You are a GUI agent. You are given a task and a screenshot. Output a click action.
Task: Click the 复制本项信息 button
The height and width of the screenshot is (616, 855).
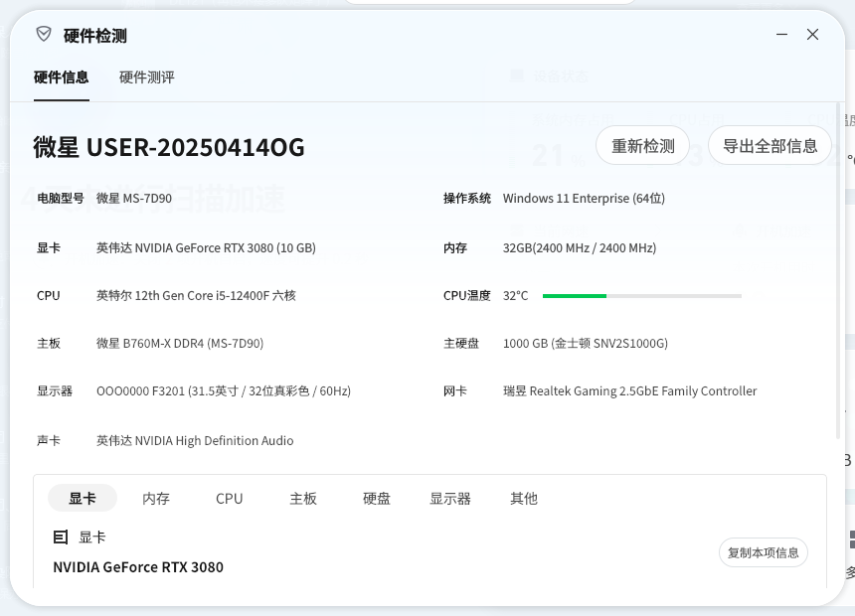[763, 552]
